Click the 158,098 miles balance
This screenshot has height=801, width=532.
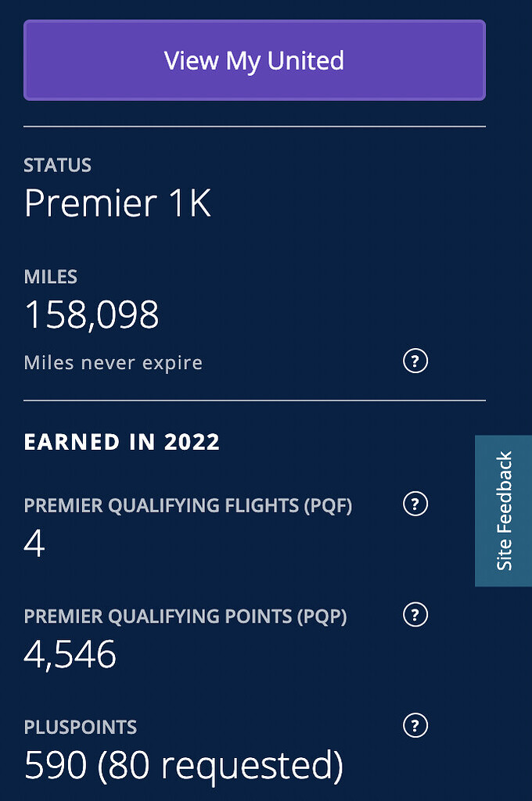point(93,314)
